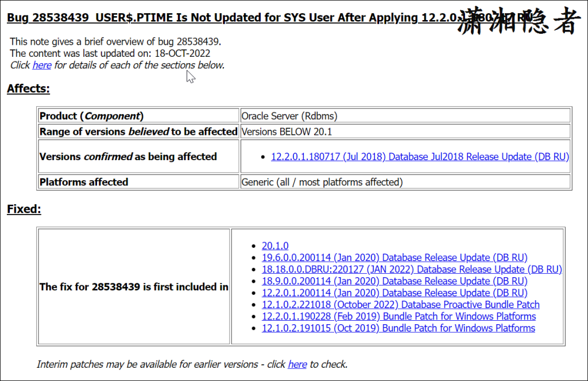588x381 pixels.
Task: Click 'Range of versions believed to be affected' label
Action: [138, 132]
